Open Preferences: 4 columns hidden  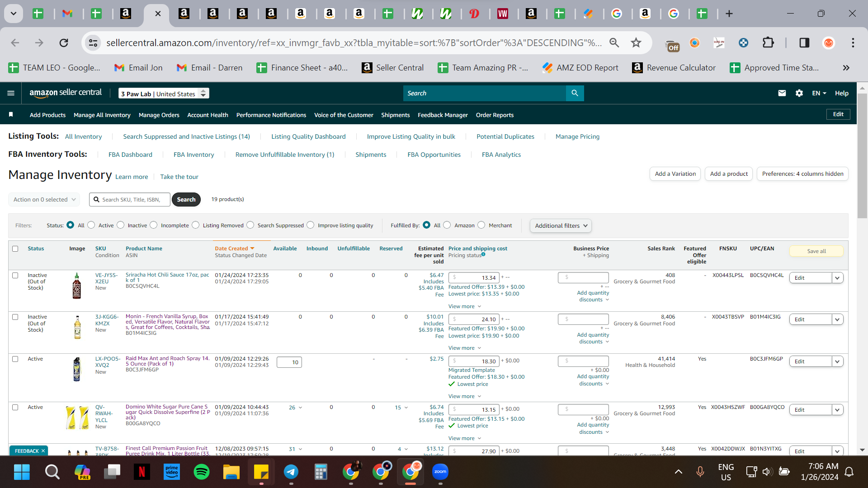click(x=803, y=174)
